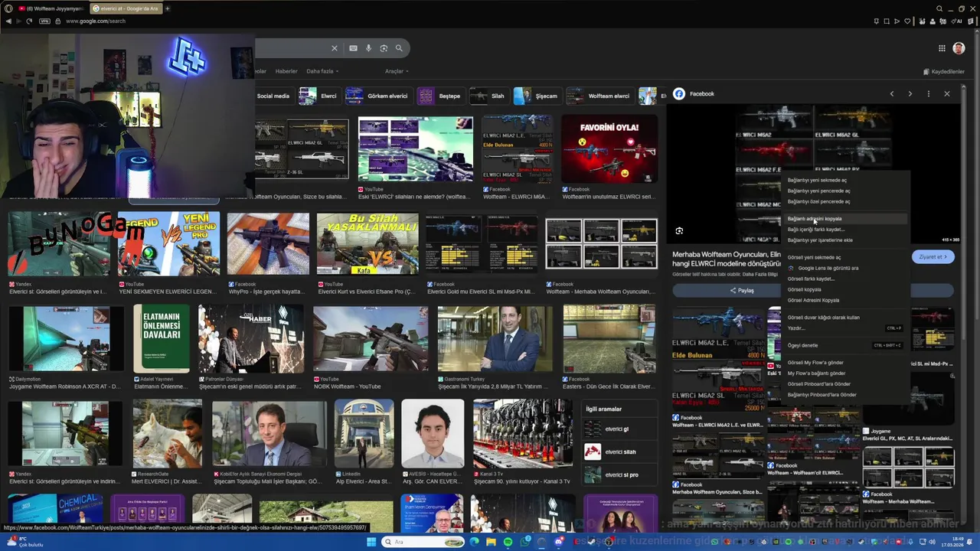Viewport: 980px width, 551px height.
Task: Submit search with magnifier icon
Action: pyautogui.click(x=399, y=48)
